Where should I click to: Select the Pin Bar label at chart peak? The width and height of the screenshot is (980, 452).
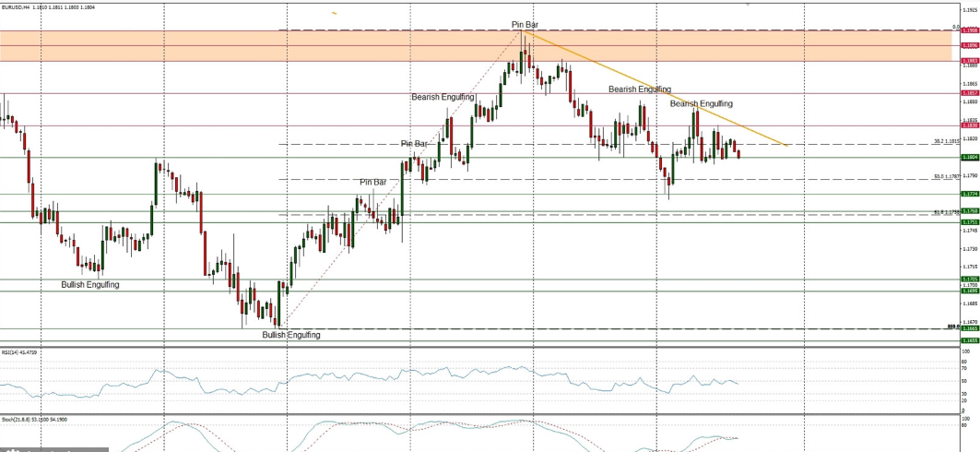coord(525,24)
